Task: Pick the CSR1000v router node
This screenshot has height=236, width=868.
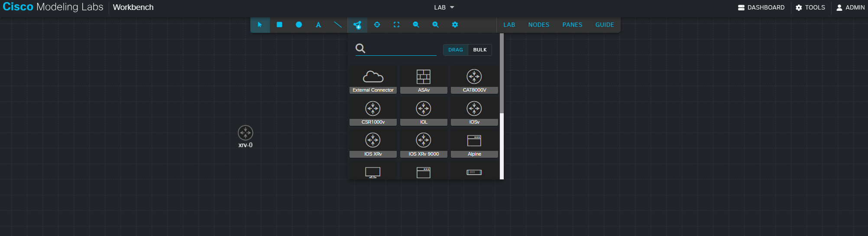Action: pos(373,112)
